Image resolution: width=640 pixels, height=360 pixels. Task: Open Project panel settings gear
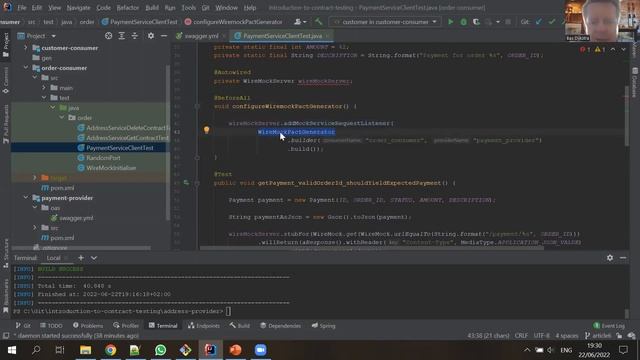coord(151,36)
